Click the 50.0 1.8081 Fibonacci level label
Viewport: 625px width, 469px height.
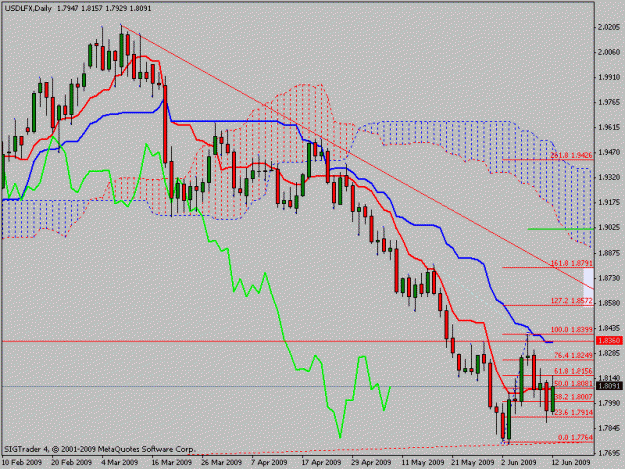(573, 384)
